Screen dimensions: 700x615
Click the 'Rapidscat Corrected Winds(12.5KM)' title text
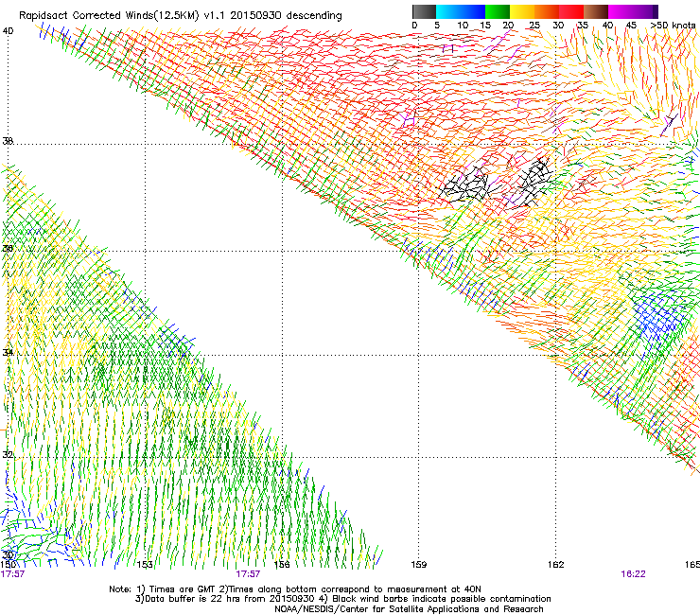point(109,16)
